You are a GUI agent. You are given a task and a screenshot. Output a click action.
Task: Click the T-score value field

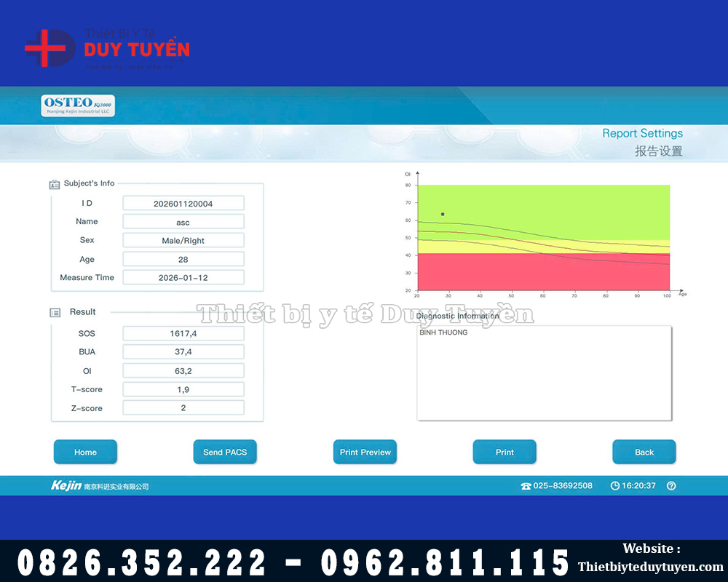(183, 389)
